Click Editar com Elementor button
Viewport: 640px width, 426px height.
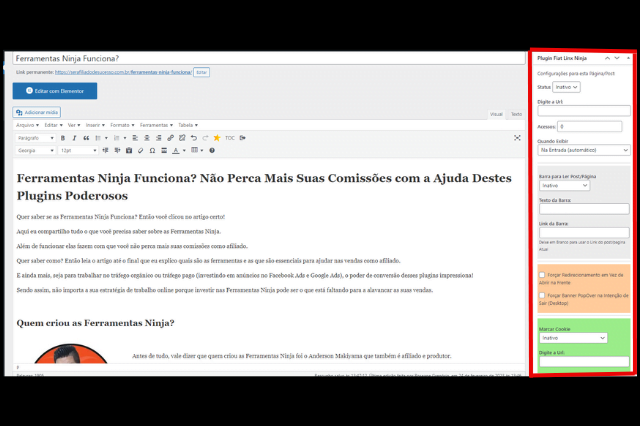click(x=55, y=91)
